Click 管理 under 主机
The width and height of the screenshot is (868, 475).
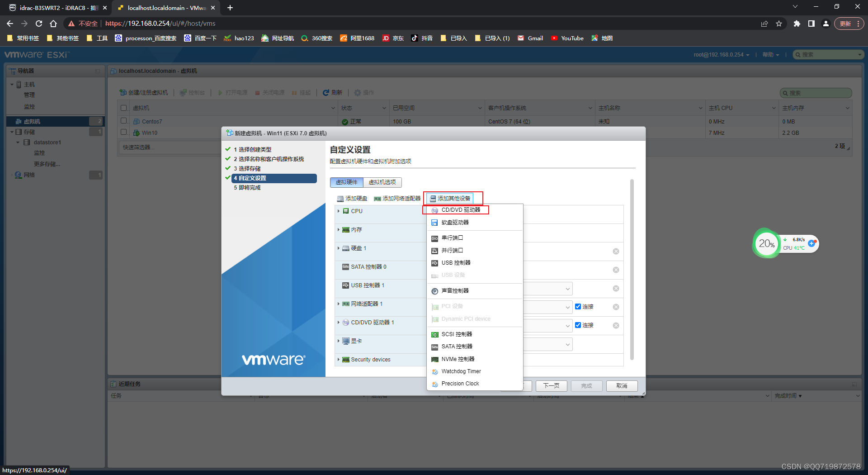point(29,95)
